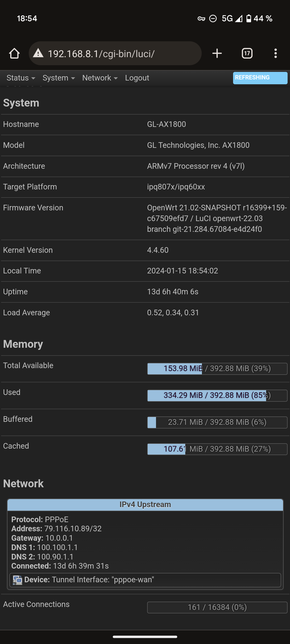Screen dimensions: 290x644
Task: Expand the Status dropdown menu
Action: pos(21,78)
